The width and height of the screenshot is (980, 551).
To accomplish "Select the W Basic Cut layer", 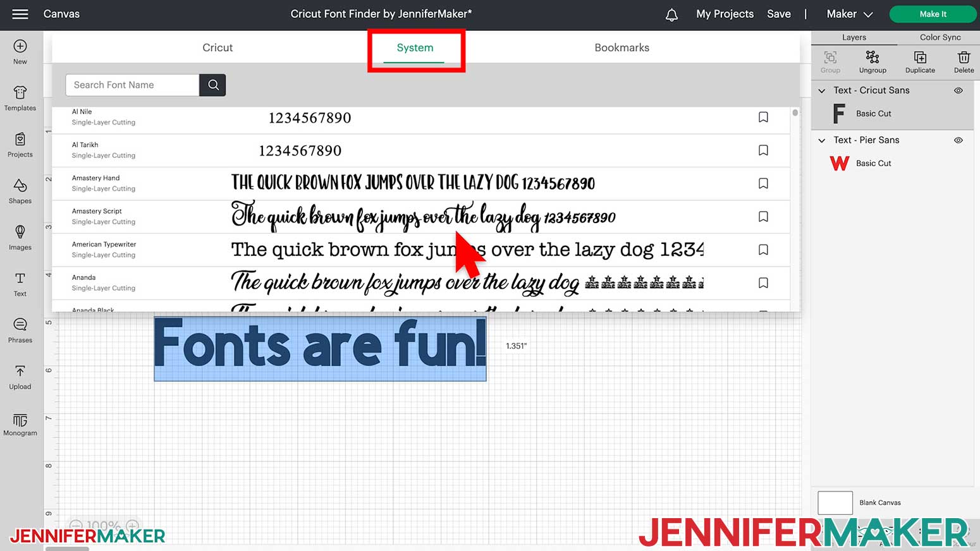I will point(892,163).
